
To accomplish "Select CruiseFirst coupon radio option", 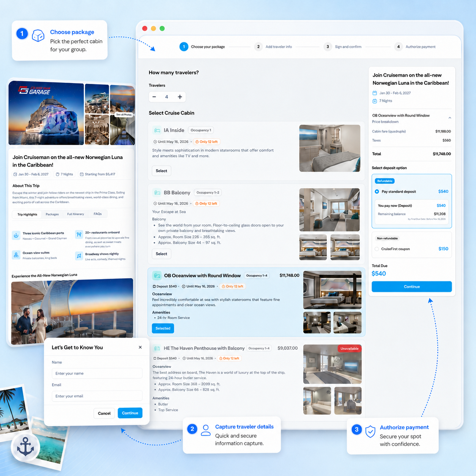I will [377, 249].
